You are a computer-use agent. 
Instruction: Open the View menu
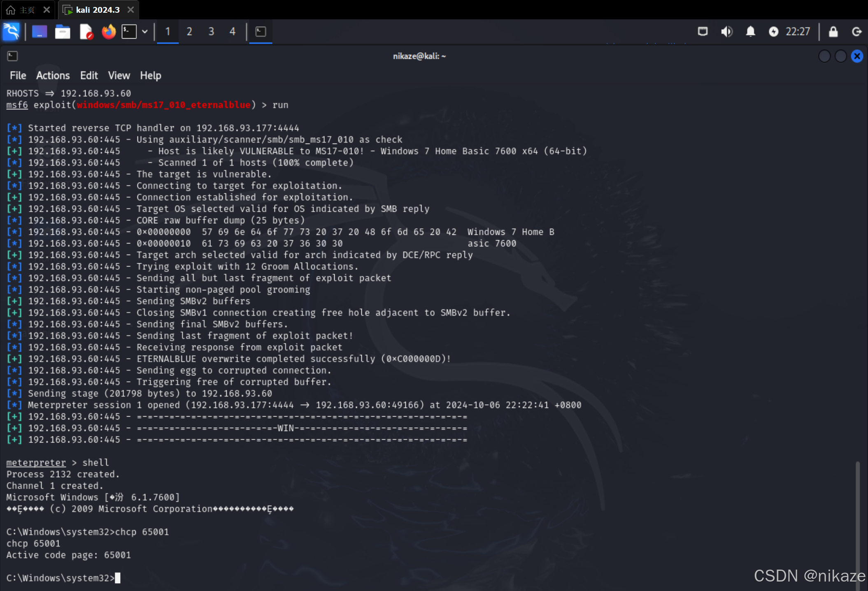119,76
